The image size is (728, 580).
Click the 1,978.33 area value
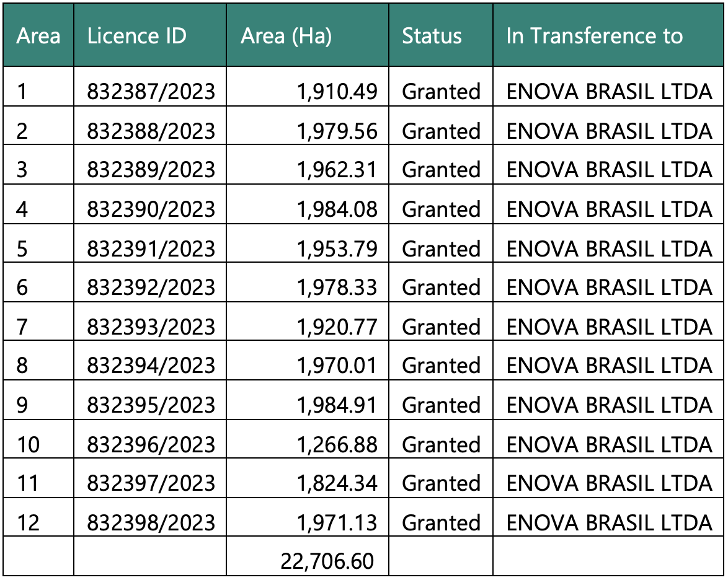click(337, 288)
